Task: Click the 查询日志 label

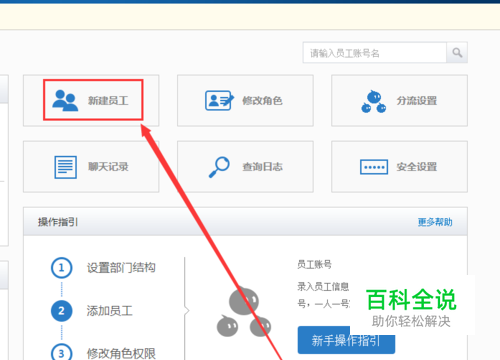Action: [x=262, y=167]
